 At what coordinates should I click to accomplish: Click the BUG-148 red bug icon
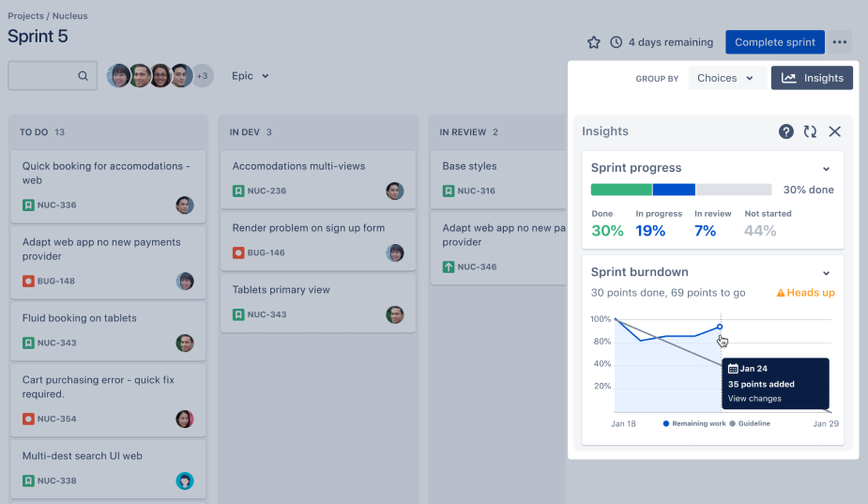coord(28,281)
